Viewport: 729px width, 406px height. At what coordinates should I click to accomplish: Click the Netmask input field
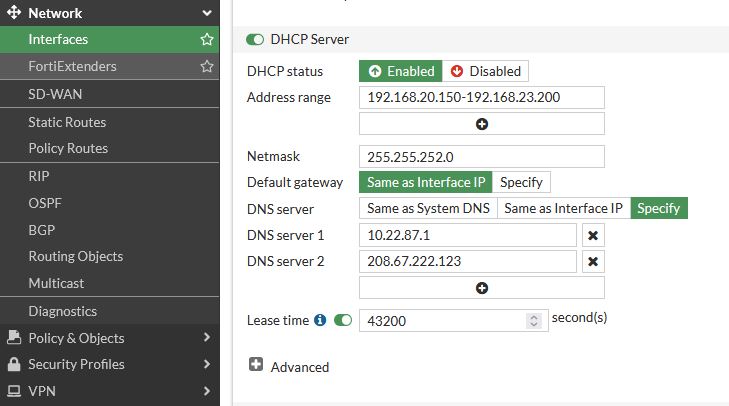point(482,157)
